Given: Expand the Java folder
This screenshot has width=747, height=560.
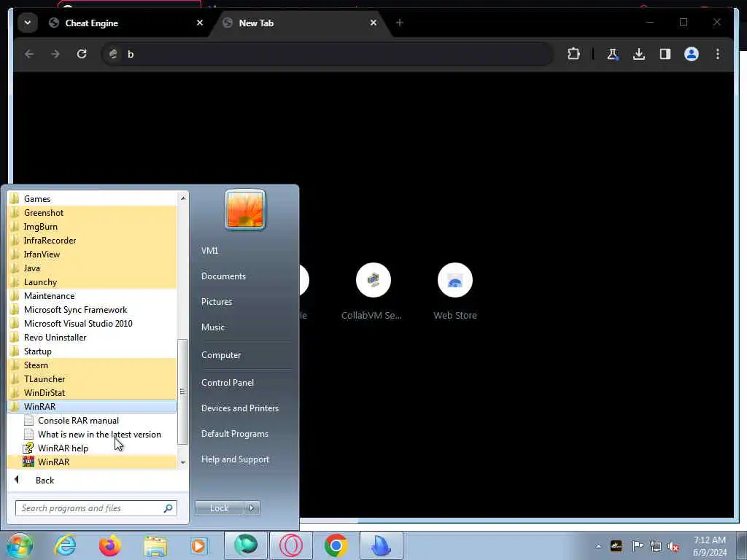Looking at the screenshot, I should (x=91, y=268).
